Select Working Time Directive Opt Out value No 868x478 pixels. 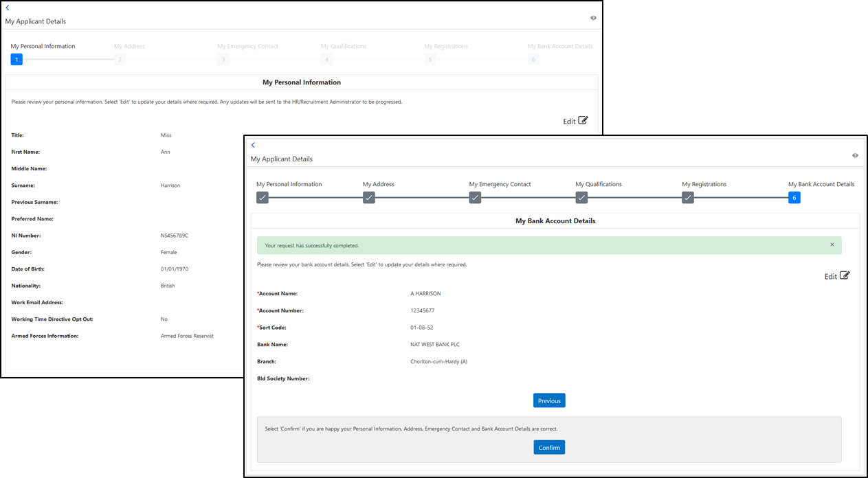coord(164,319)
